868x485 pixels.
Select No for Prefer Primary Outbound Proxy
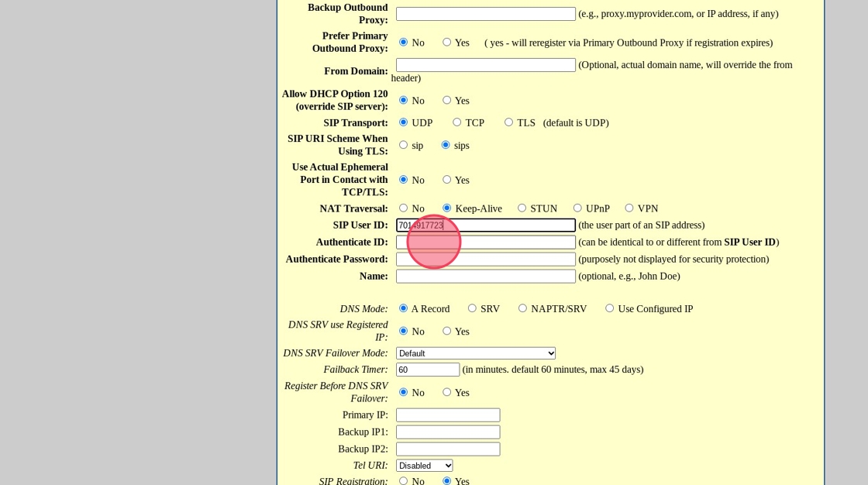[x=403, y=42]
